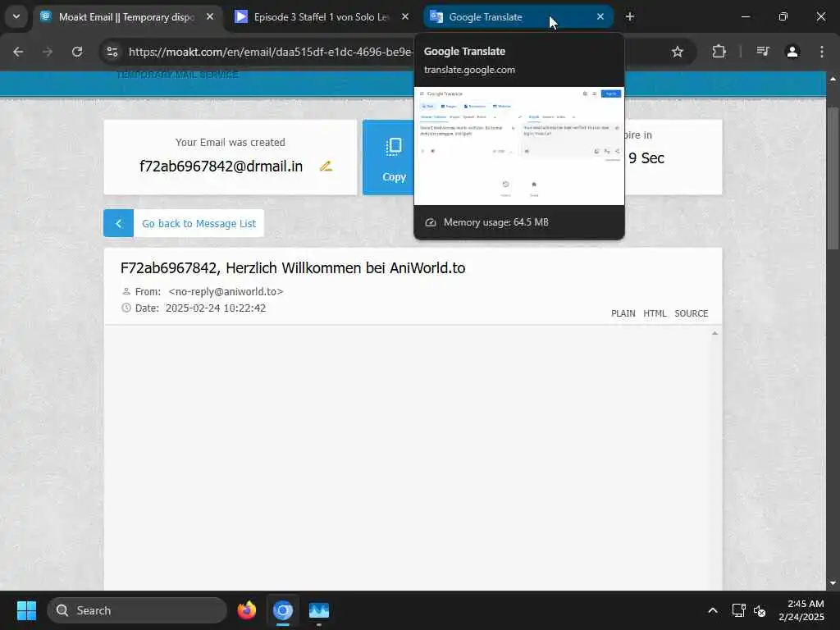Bookmark this page with the star icon
This screenshot has height=630, width=840.
[677, 52]
